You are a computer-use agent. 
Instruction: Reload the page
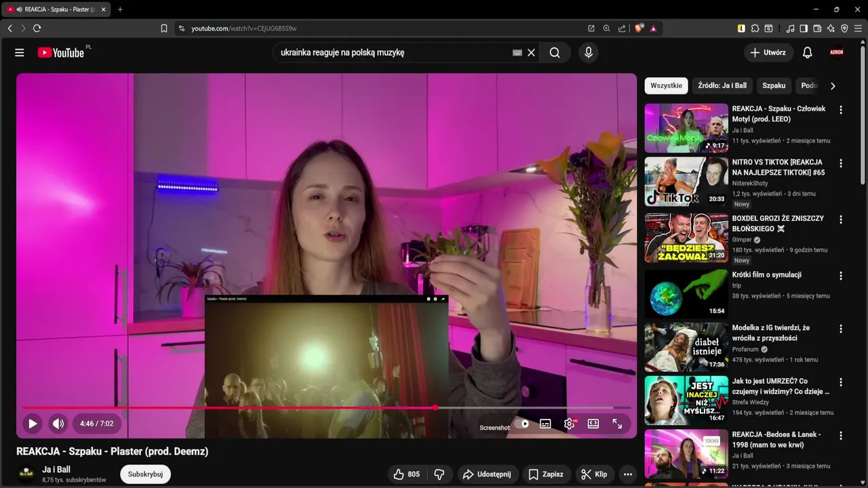point(37,28)
